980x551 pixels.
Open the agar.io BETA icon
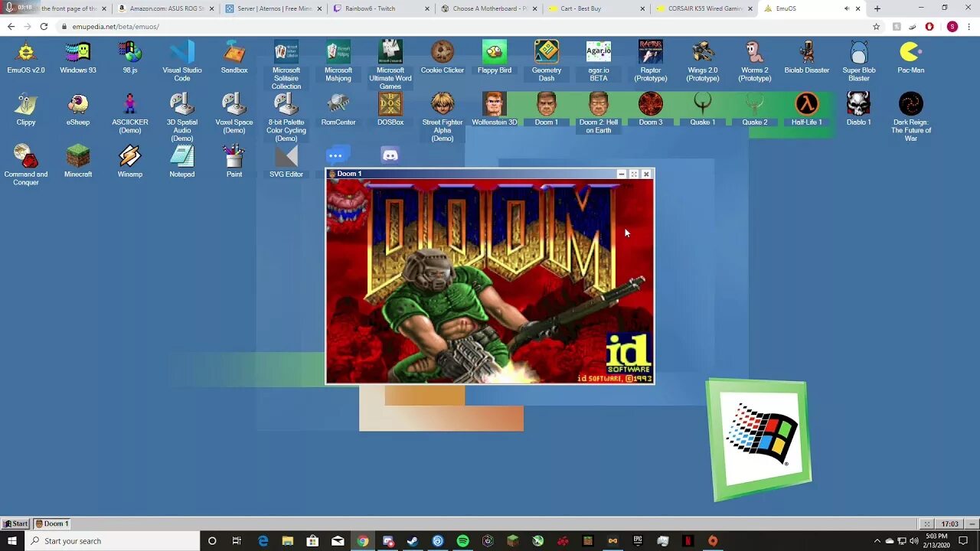[x=599, y=61]
